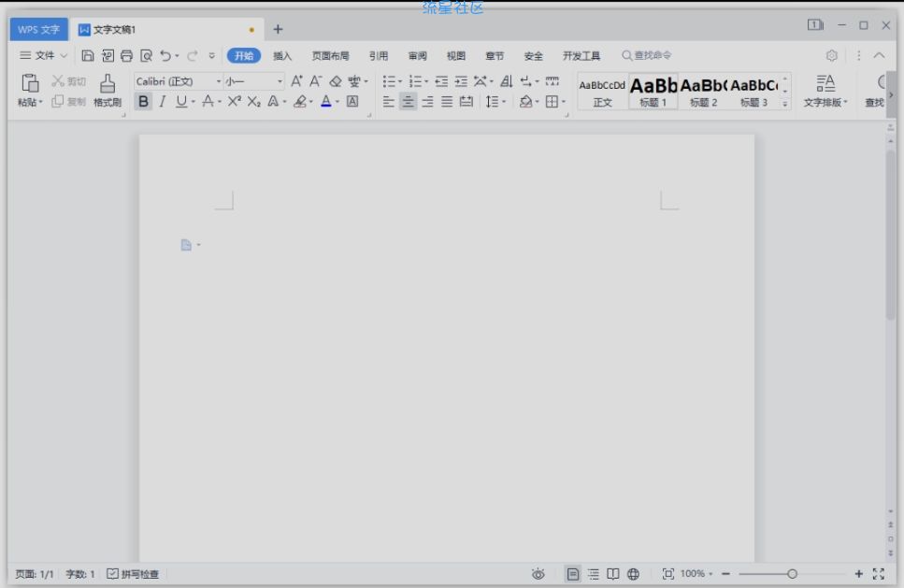
Task: Click the distributed alignment icon
Action: point(466,102)
